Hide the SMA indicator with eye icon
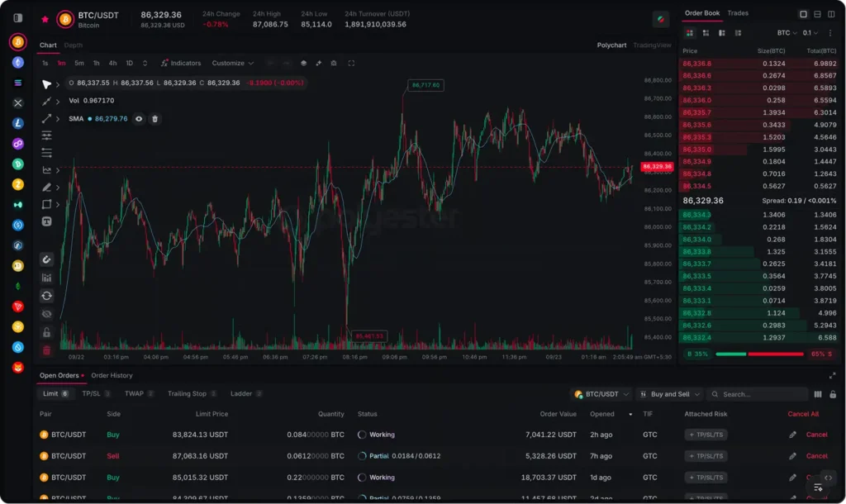Image resolution: width=846 pixels, height=504 pixels. (139, 119)
